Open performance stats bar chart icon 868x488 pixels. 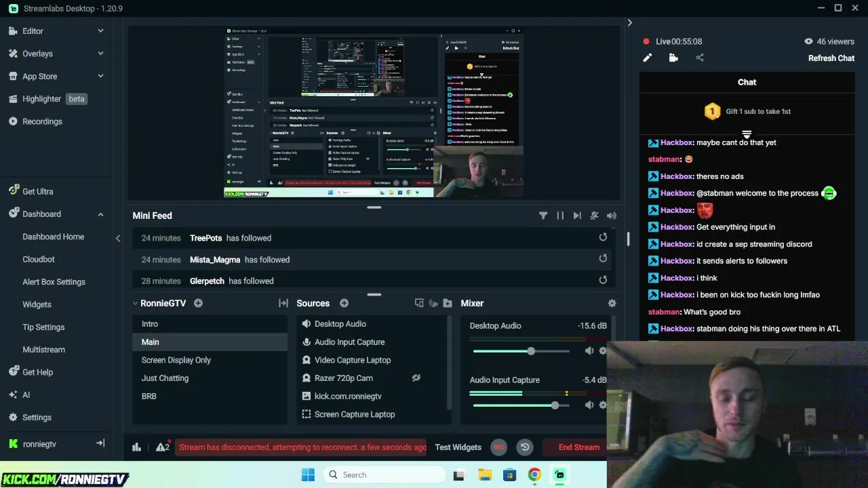tap(136, 447)
